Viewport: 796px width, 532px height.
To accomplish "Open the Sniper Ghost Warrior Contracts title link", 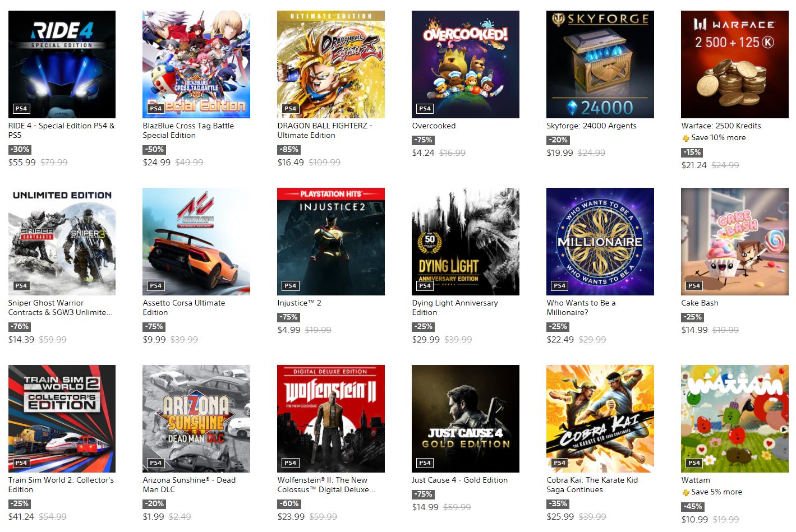I will pyautogui.click(x=61, y=308).
